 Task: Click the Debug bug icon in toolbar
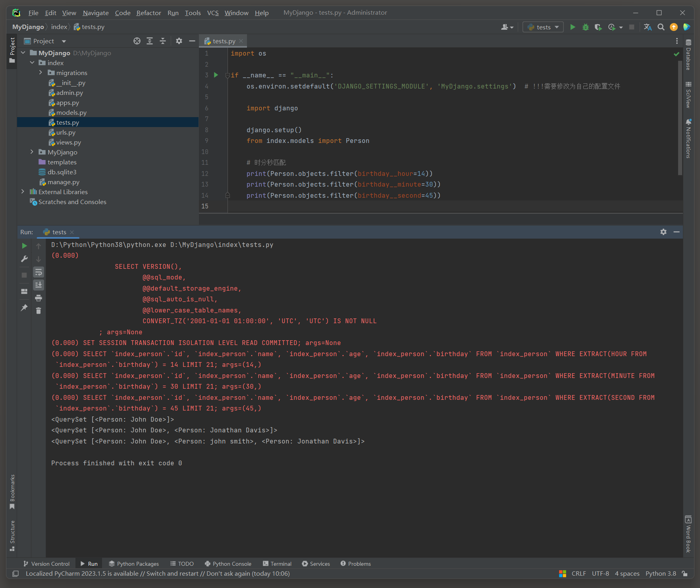[585, 27]
